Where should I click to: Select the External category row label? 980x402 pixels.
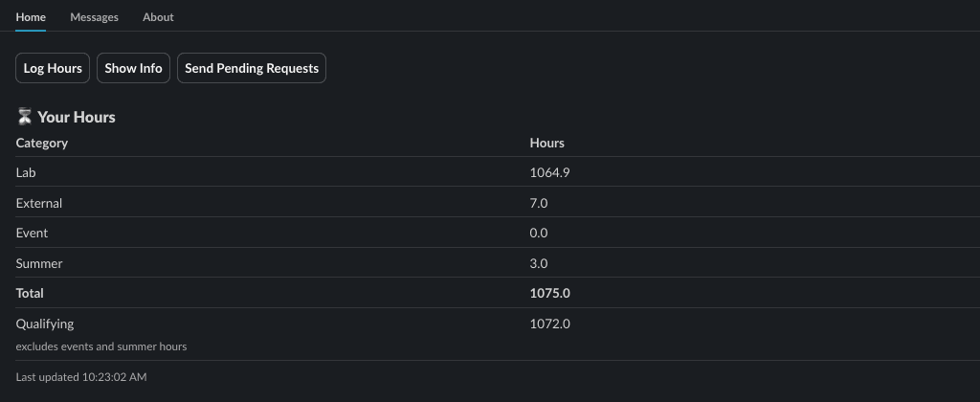point(39,203)
